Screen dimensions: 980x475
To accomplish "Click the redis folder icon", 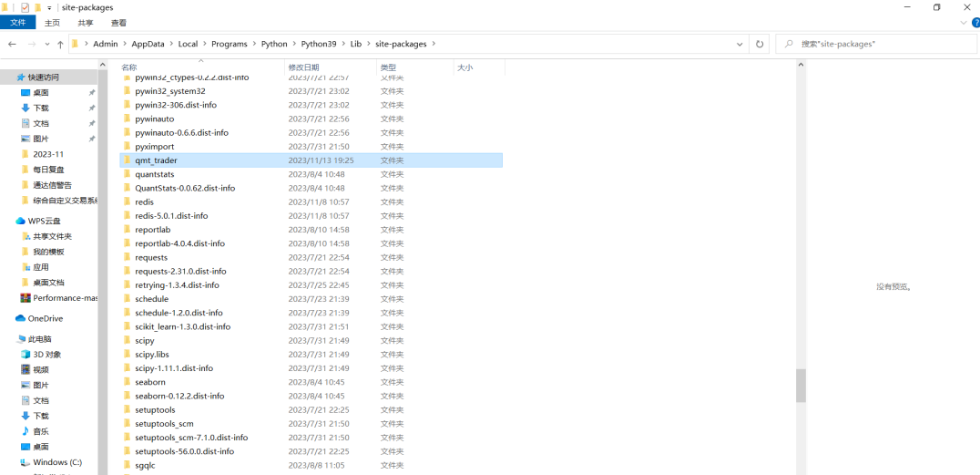I will click(127, 202).
